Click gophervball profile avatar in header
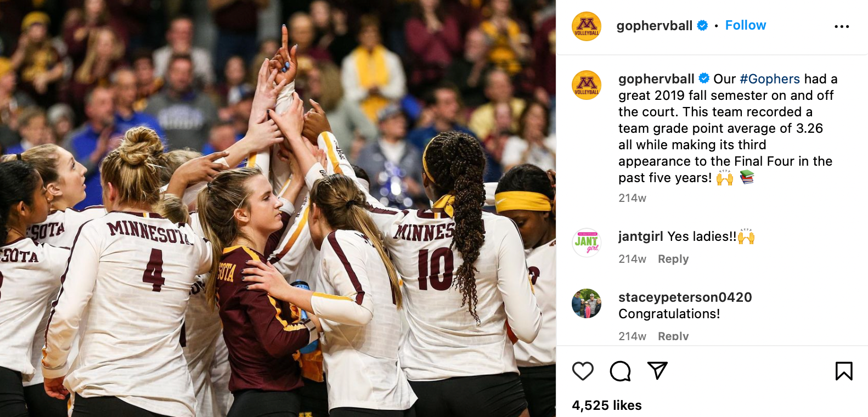 (587, 26)
